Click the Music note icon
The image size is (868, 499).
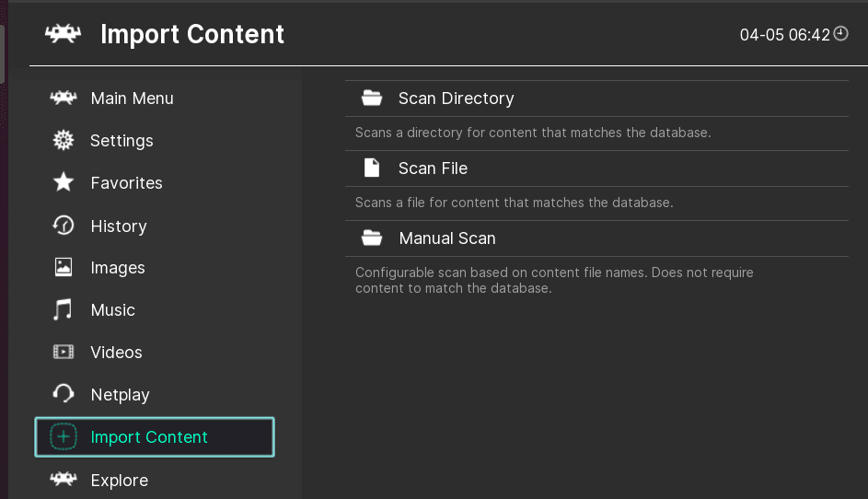(63, 309)
